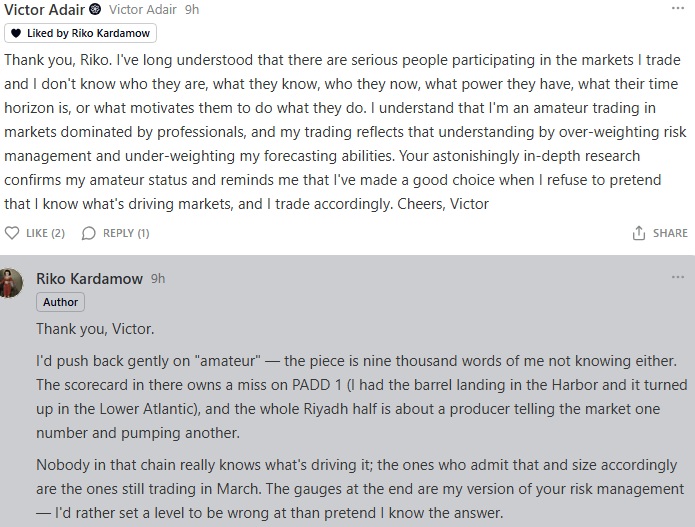The height and width of the screenshot is (527, 695).
Task: Click the heart icon to like Victor's comment
Action: (12, 233)
